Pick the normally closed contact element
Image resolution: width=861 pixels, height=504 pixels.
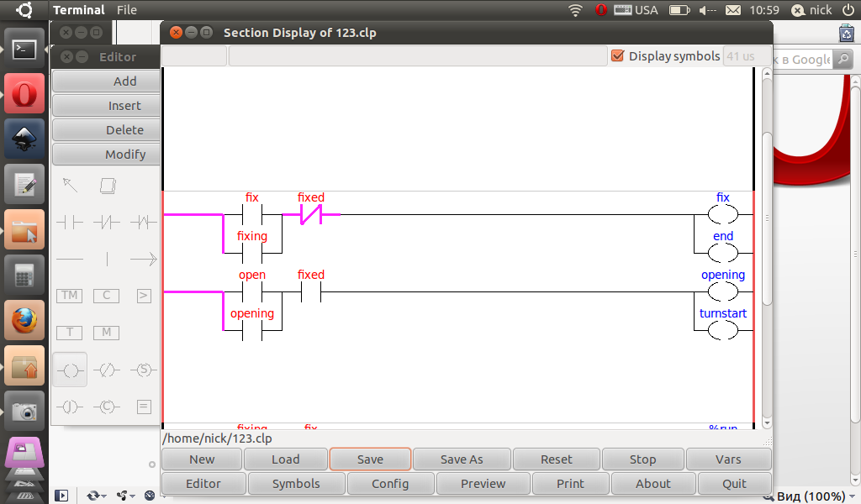(x=107, y=222)
